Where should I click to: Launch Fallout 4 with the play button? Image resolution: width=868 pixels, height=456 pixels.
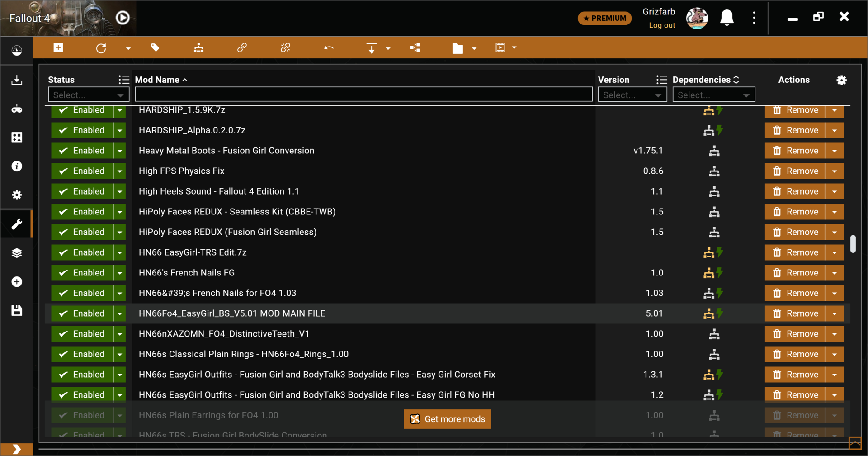123,18
